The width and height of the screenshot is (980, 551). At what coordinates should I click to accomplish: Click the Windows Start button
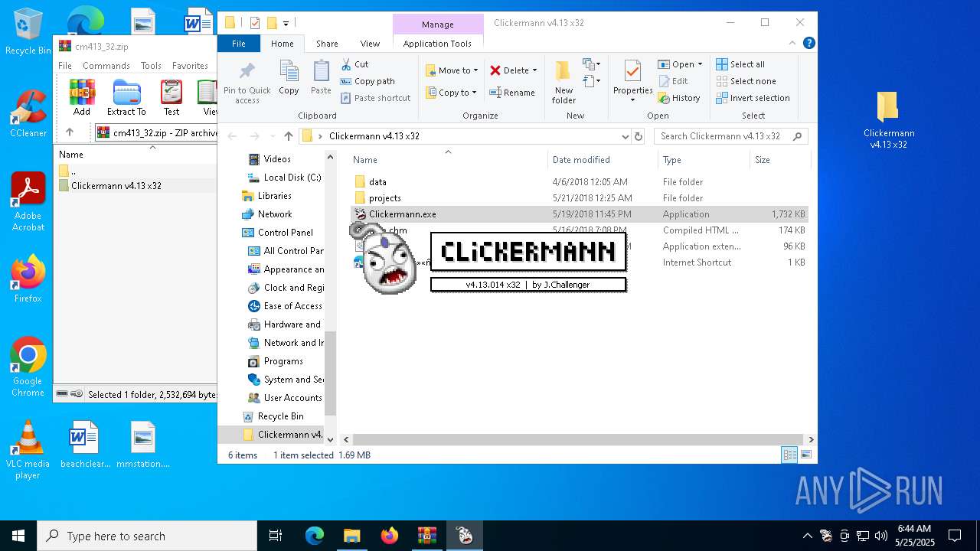coord(18,536)
